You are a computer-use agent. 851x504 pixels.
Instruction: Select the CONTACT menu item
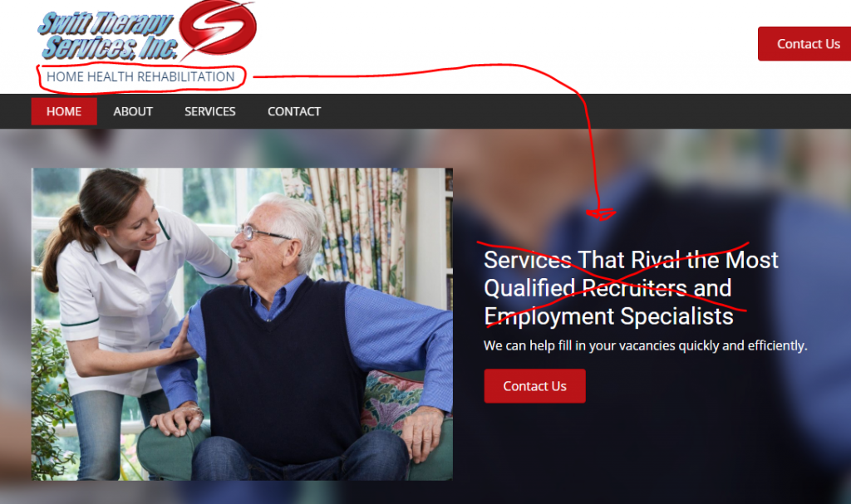[x=294, y=111]
